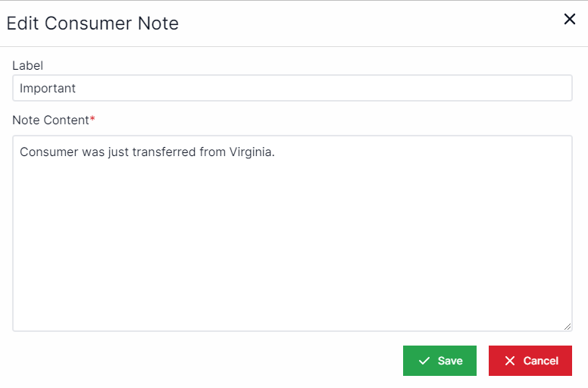Grab the textarea resize handle
This screenshot has width=588, height=388.
(568, 326)
